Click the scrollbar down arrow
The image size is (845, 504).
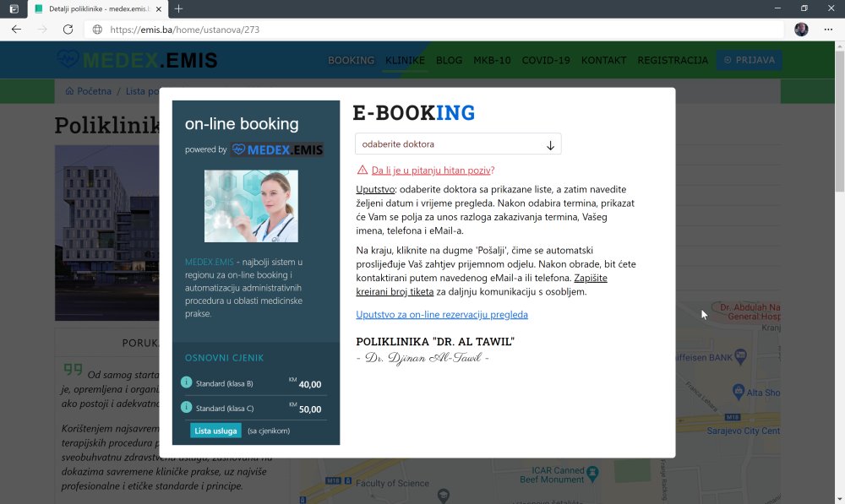click(x=840, y=499)
